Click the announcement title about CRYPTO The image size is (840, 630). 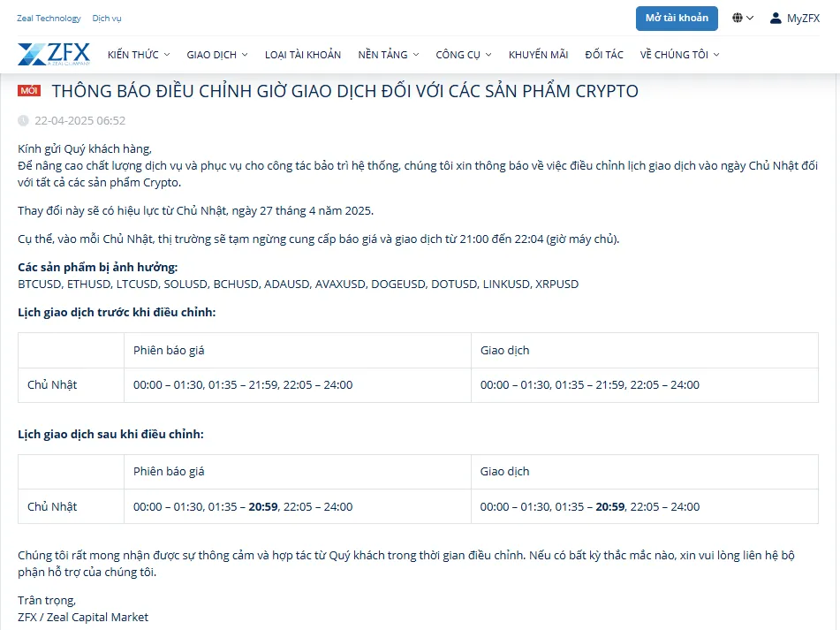pyautogui.click(x=345, y=91)
